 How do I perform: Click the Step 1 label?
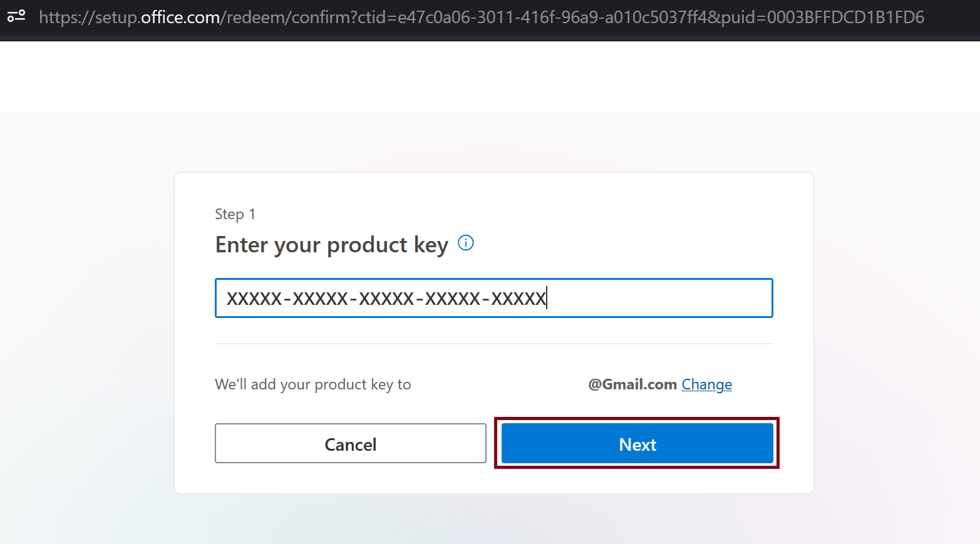pos(235,214)
